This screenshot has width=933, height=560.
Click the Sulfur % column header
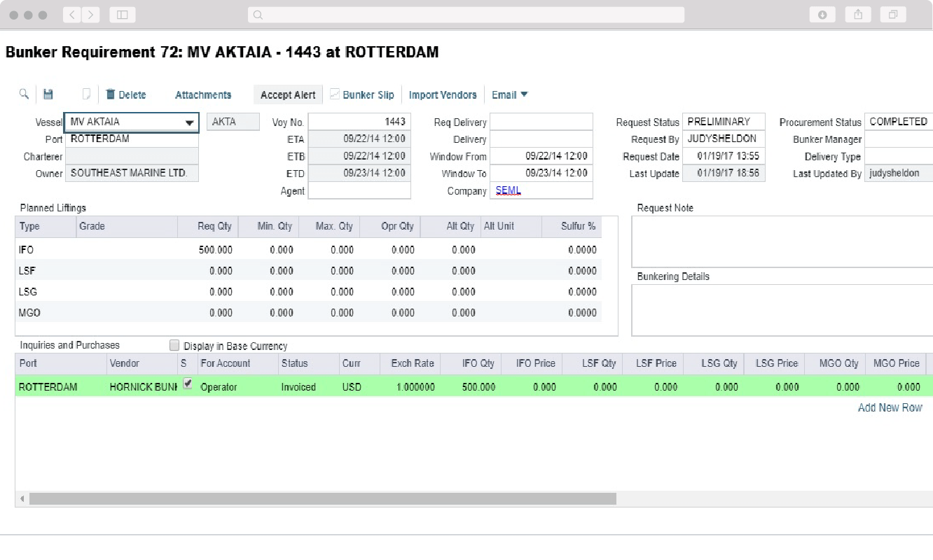point(572,226)
